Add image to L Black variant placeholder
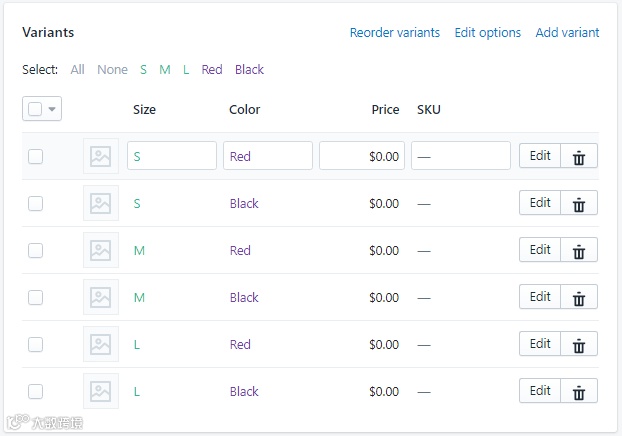The image size is (622, 436). (x=100, y=391)
